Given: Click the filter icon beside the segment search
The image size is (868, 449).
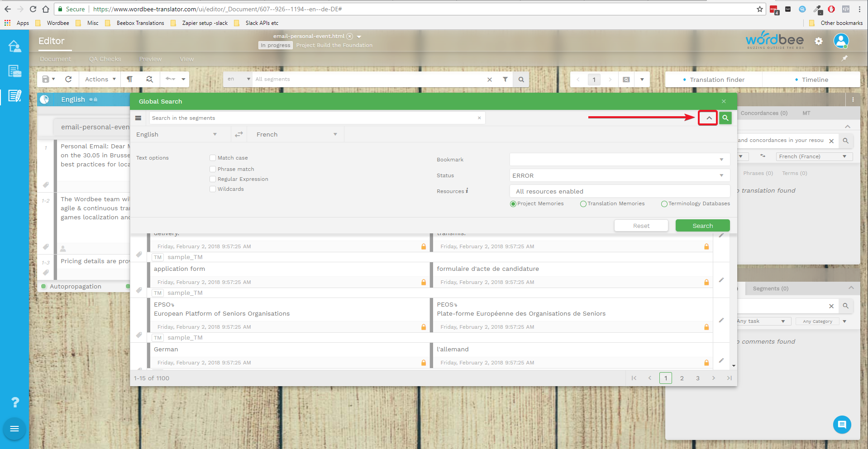Looking at the screenshot, I should [x=505, y=79].
